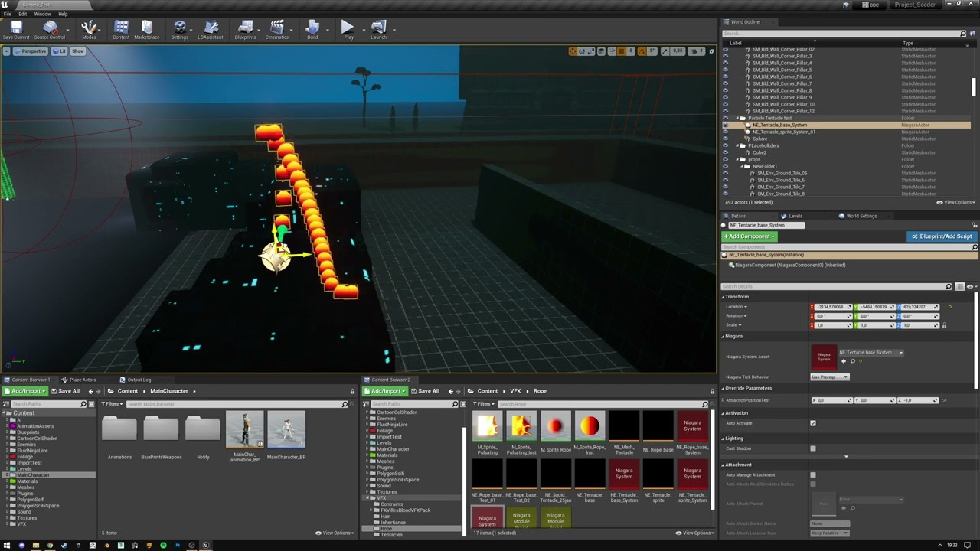Click the LDAssistant toolbar icon
Viewport: 980px width, 551px height.
tap(211, 30)
